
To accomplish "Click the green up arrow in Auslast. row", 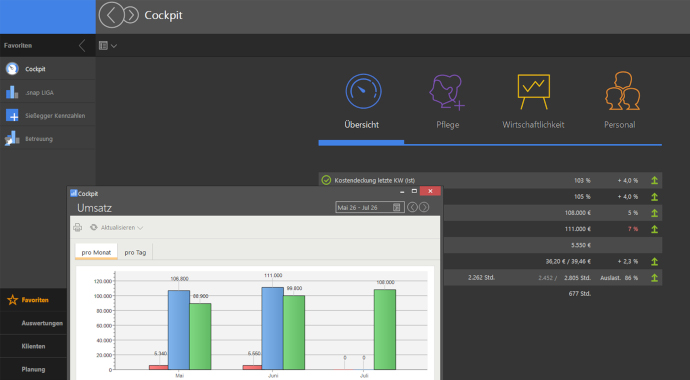I will 654,278.
